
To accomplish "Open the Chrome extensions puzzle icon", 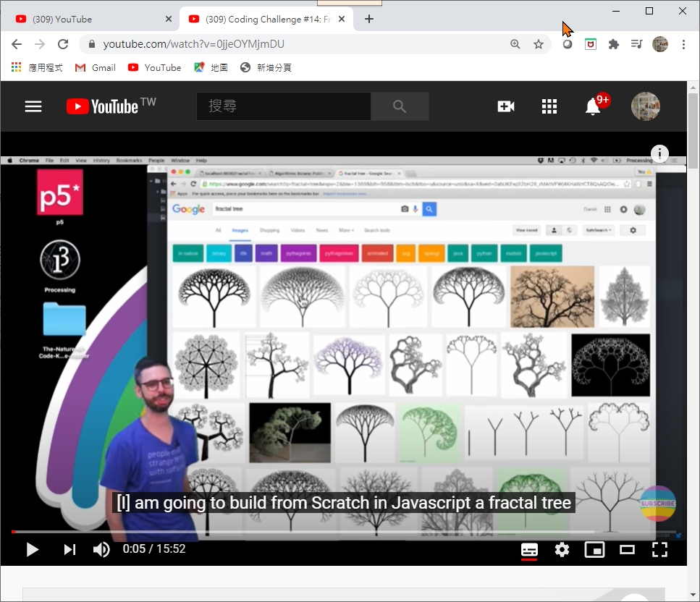I will tap(614, 44).
